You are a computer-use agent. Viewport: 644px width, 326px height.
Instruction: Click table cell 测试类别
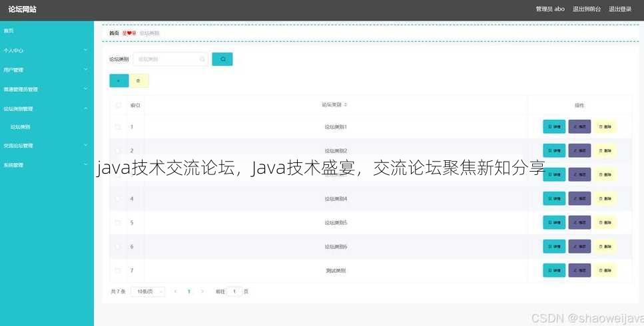click(336, 270)
